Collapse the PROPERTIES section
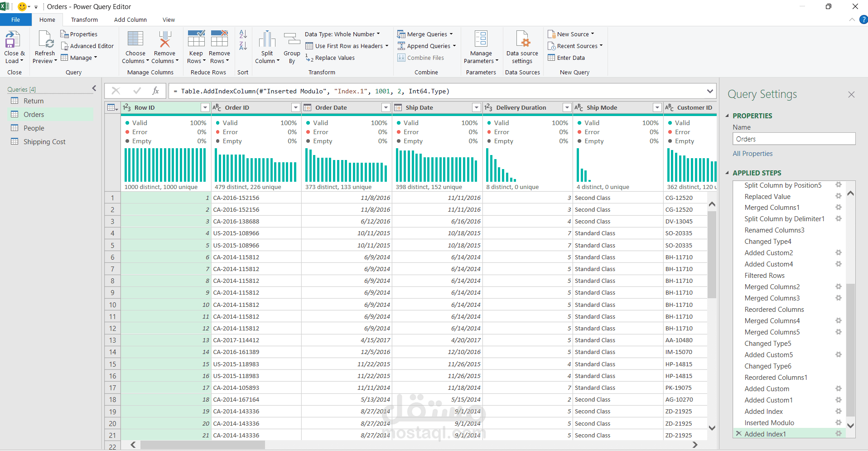Screen dimensions: 868x451 pyautogui.click(x=727, y=116)
